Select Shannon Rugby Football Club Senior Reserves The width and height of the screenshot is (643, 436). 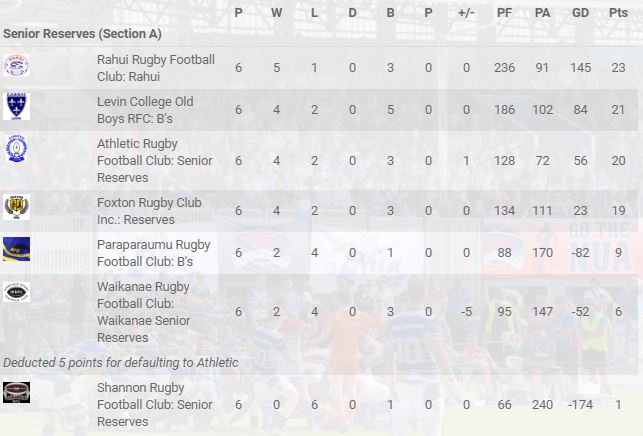point(155,405)
